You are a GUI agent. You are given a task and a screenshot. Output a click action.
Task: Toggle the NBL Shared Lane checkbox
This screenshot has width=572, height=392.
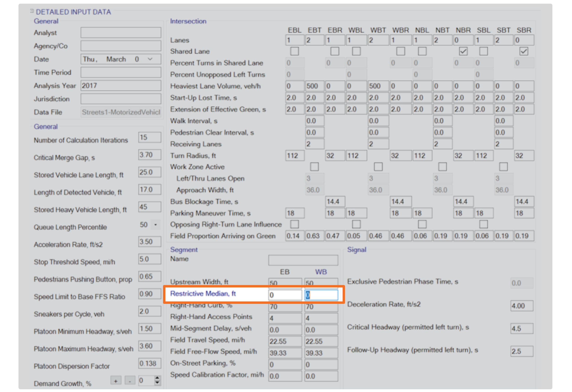point(422,51)
